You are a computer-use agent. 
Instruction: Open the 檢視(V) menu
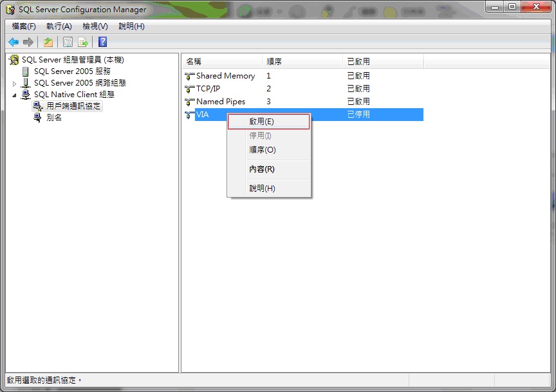[x=95, y=26]
